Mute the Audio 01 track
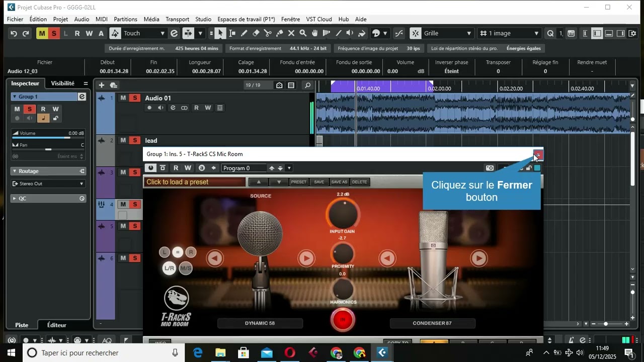 point(123,98)
